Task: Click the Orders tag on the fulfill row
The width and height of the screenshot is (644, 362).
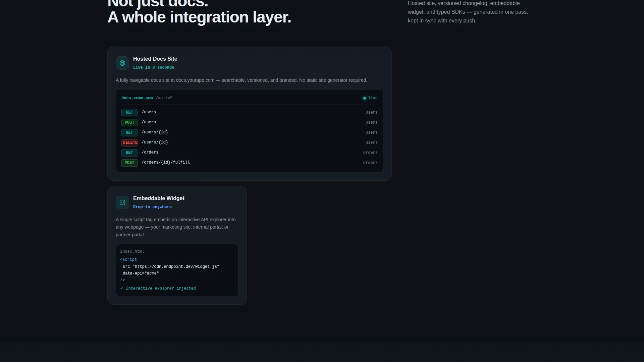Action: click(370, 163)
